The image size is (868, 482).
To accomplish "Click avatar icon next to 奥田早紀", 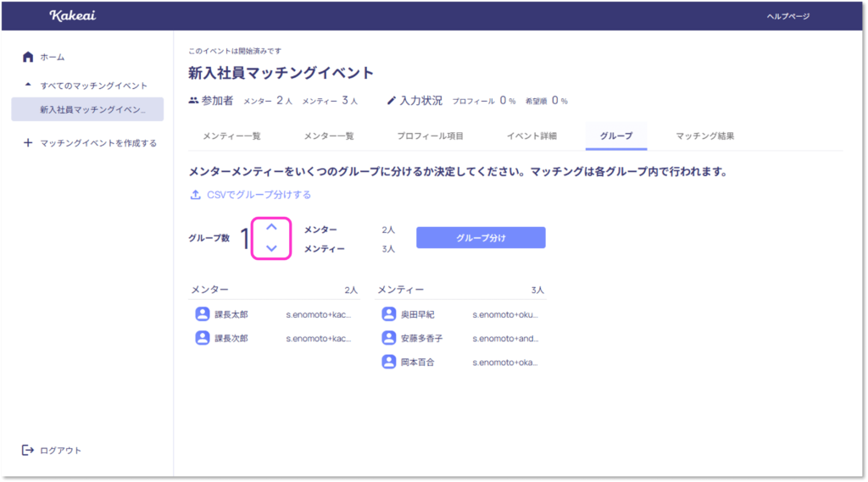I will [x=388, y=314].
